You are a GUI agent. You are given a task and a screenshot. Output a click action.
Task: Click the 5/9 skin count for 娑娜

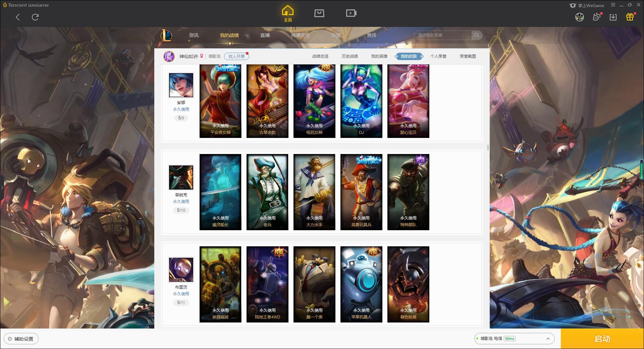[x=181, y=118]
